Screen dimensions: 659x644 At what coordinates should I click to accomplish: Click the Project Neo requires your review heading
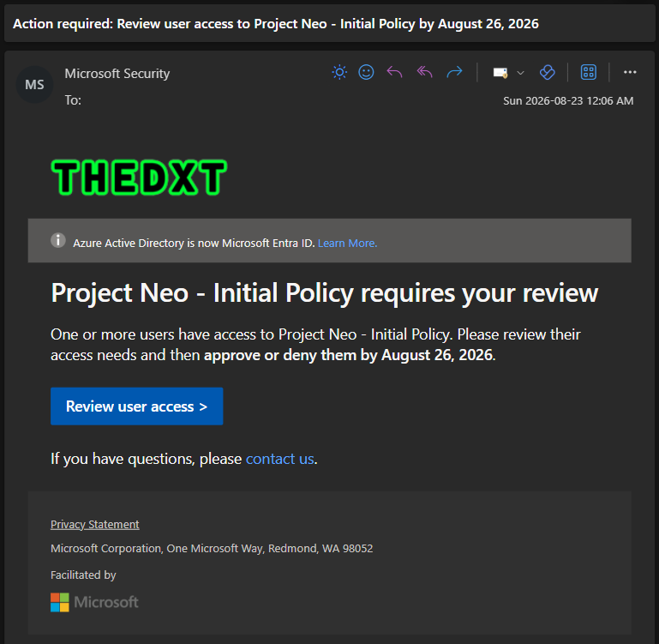[325, 292]
